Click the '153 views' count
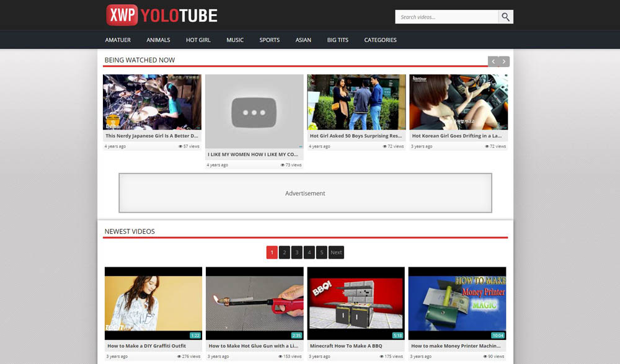 point(290,357)
